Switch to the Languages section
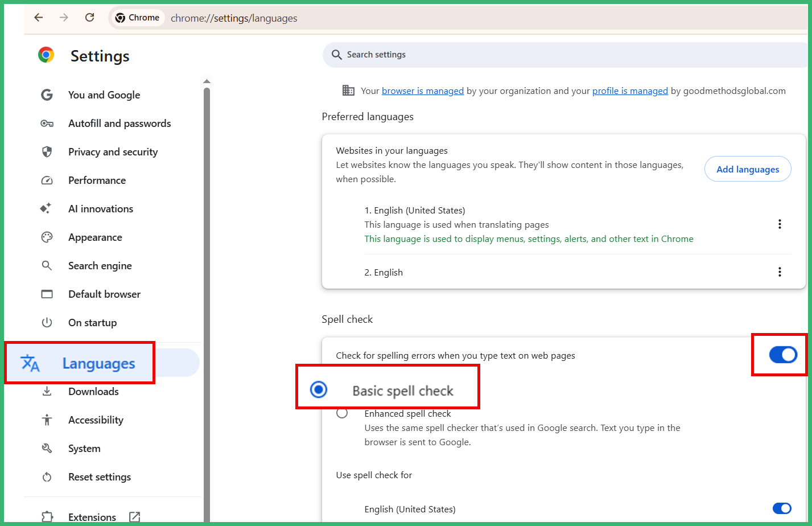 tap(98, 363)
